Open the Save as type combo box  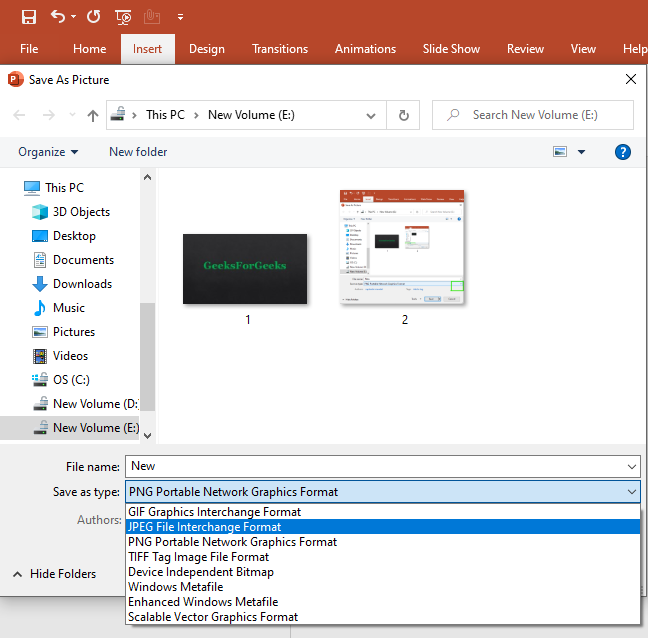point(382,492)
